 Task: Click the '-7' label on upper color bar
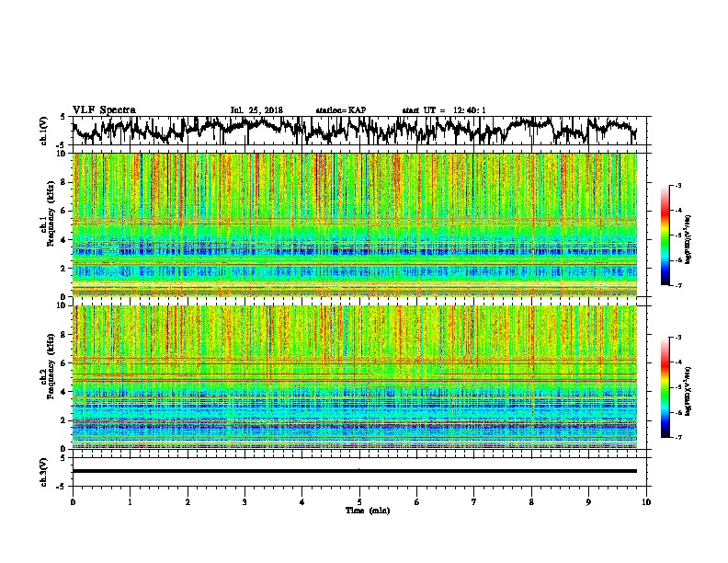click(677, 285)
